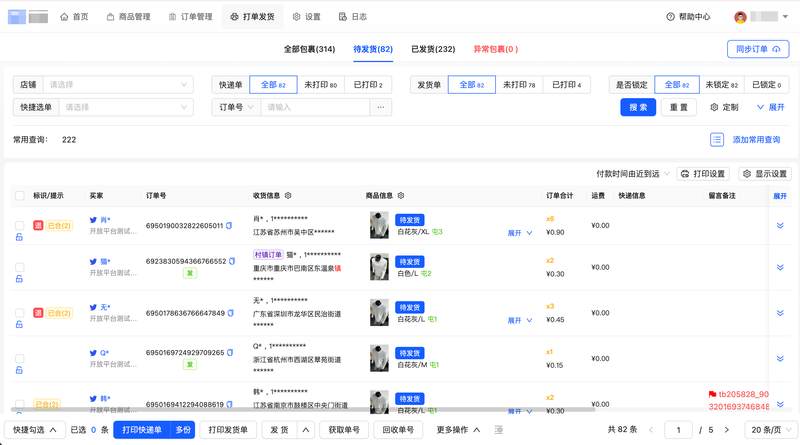
Task: Click the help center question mark icon
Action: (x=670, y=17)
